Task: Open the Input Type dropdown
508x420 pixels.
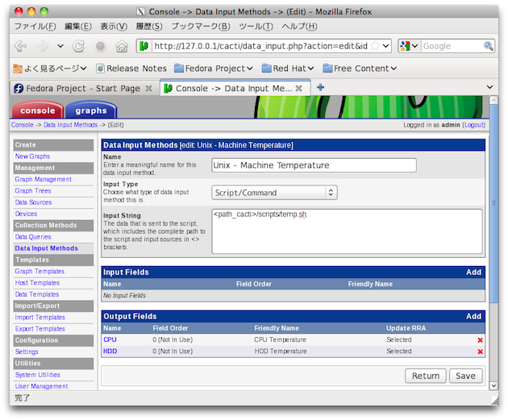Action: click(x=274, y=193)
